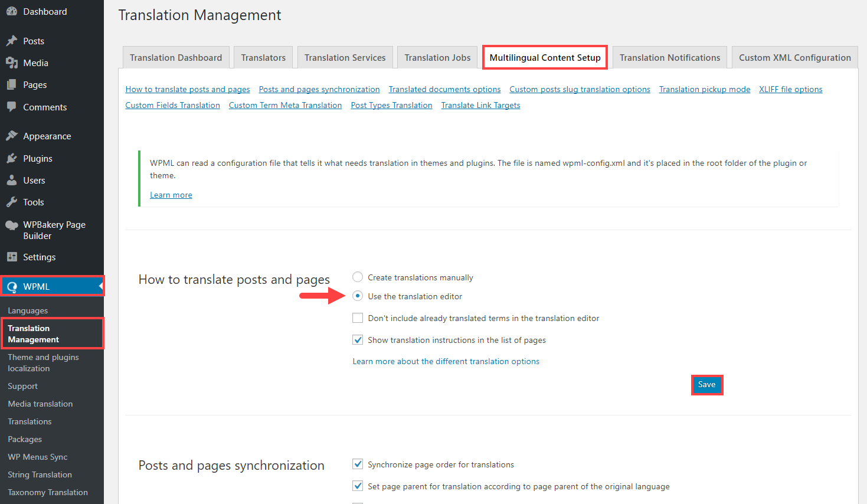The image size is (867, 504).
Task: Toggle Synchronize page order for translations
Action: click(358, 464)
